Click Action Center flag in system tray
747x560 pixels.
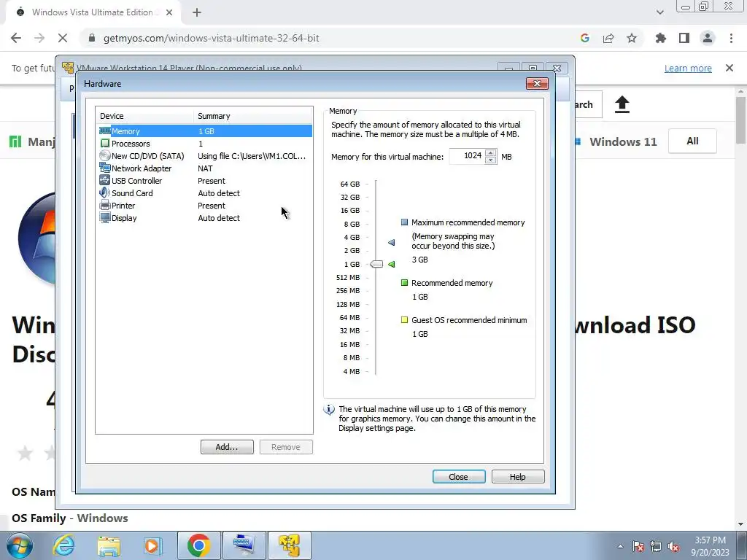(638, 546)
